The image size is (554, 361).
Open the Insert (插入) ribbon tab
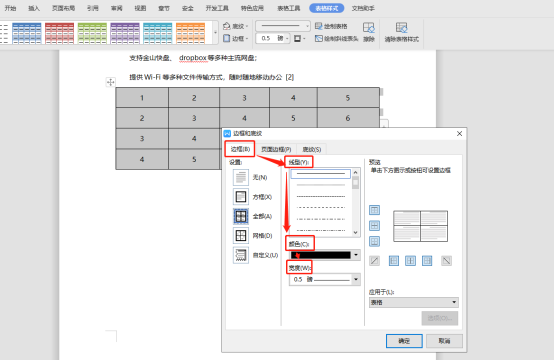[x=34, y=8]
